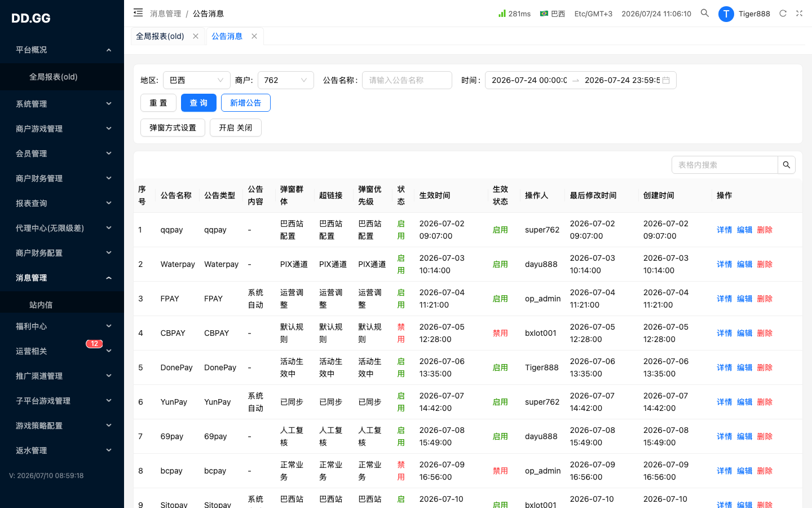The height and width of the screenshot is (508, 812).
Task: Click the 开启 关闭 button
Action: point(236,128)
